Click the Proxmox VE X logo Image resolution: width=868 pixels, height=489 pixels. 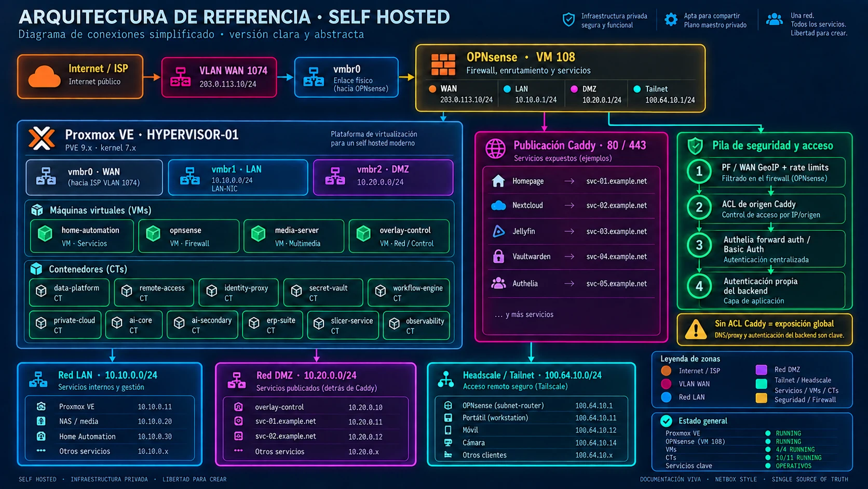[42, 139]
